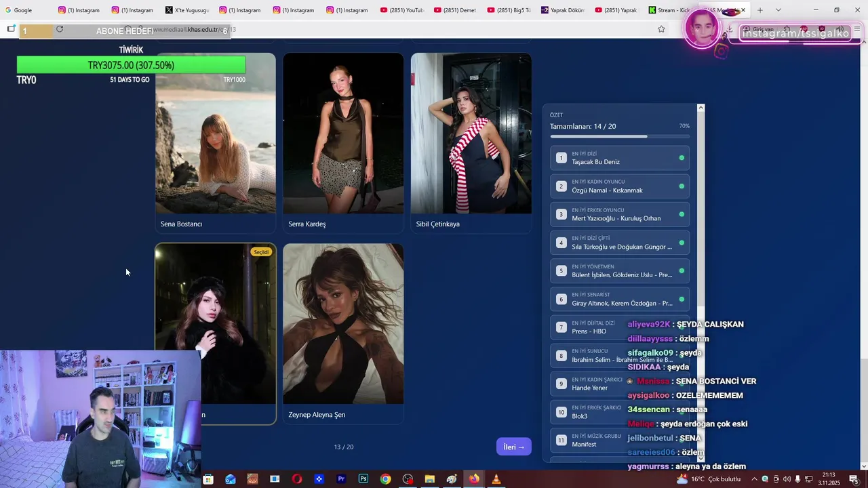This screenshot has height=488, width=868.
Task: Open the paint palette taskbar icon
Action: [452, 479]
